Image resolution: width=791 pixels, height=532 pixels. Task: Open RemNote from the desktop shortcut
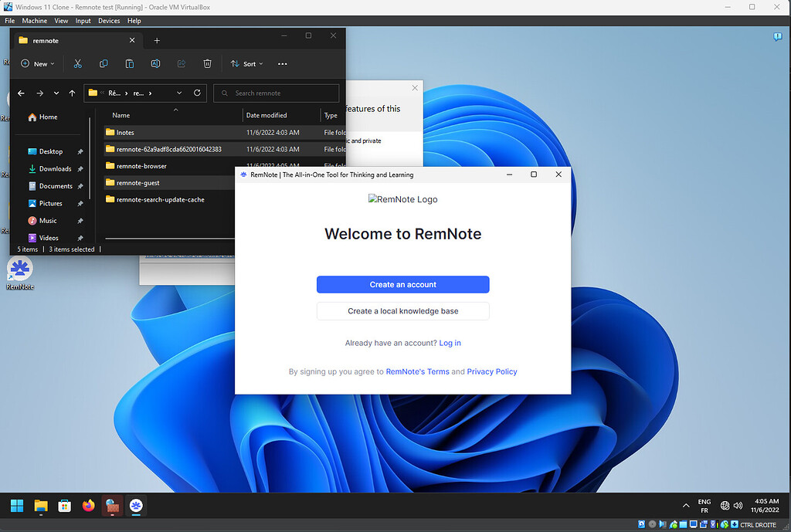pyautogui.click(x=19, y=272)
